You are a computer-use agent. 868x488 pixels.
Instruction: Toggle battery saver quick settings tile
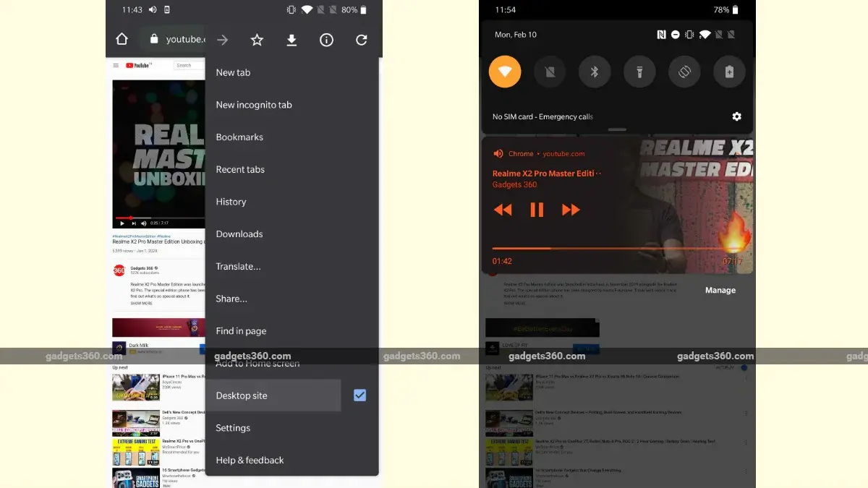point(729,72)
